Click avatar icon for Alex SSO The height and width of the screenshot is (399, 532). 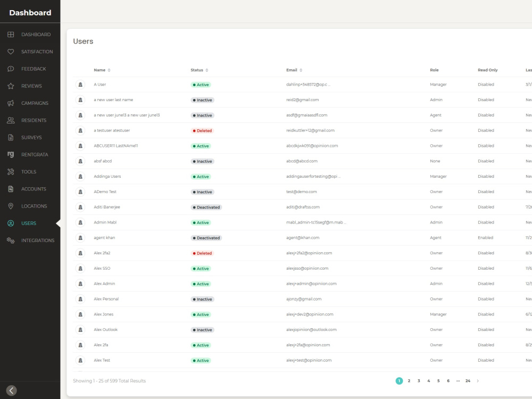click(80, 268)
